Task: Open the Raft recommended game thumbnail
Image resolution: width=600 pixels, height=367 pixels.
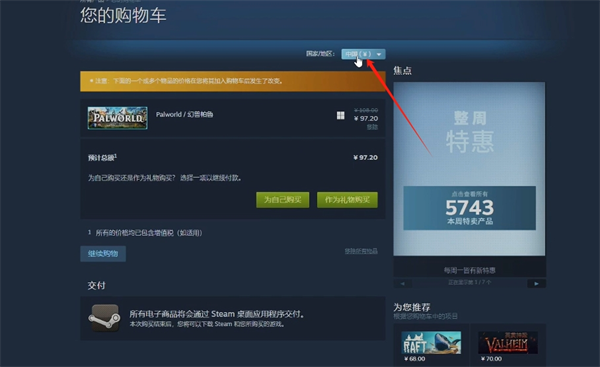Action: pyautogui.click(x=431, y=343)
